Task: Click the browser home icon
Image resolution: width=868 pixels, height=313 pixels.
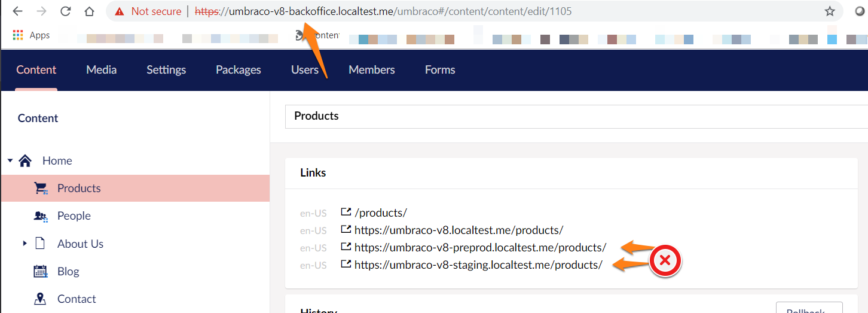Action: coord(89,11)
